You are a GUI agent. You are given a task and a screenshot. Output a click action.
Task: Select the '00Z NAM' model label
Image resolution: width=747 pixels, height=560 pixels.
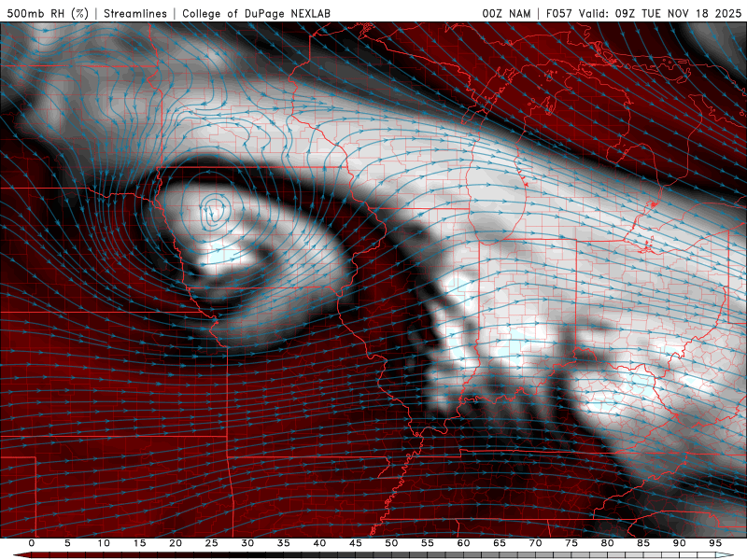point(506,13)
